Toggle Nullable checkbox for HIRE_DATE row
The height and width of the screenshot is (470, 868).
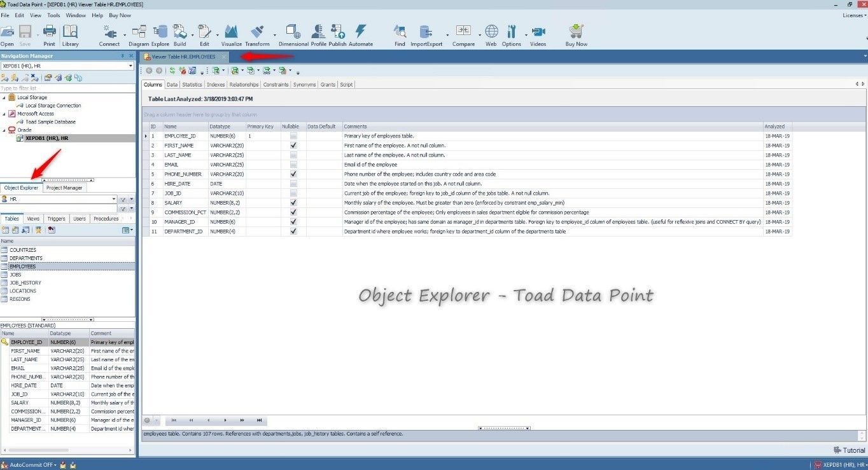(x=293, y=184)
